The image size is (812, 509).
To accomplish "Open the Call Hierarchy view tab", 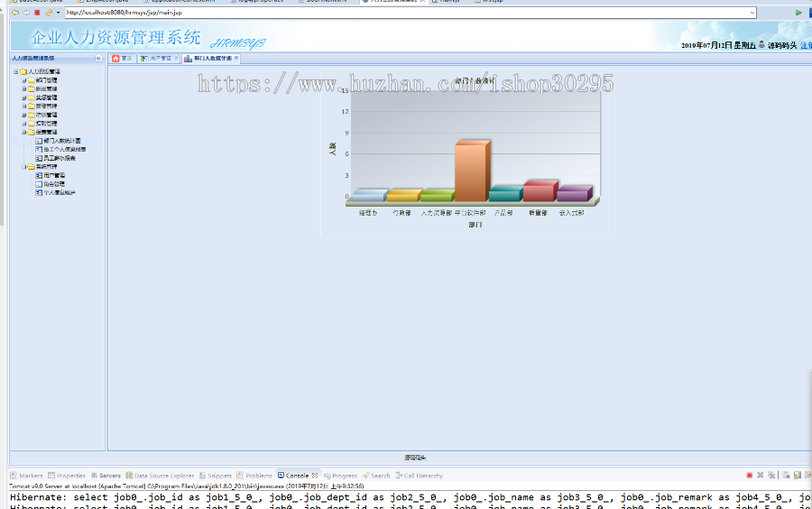I will coord(420,476).
